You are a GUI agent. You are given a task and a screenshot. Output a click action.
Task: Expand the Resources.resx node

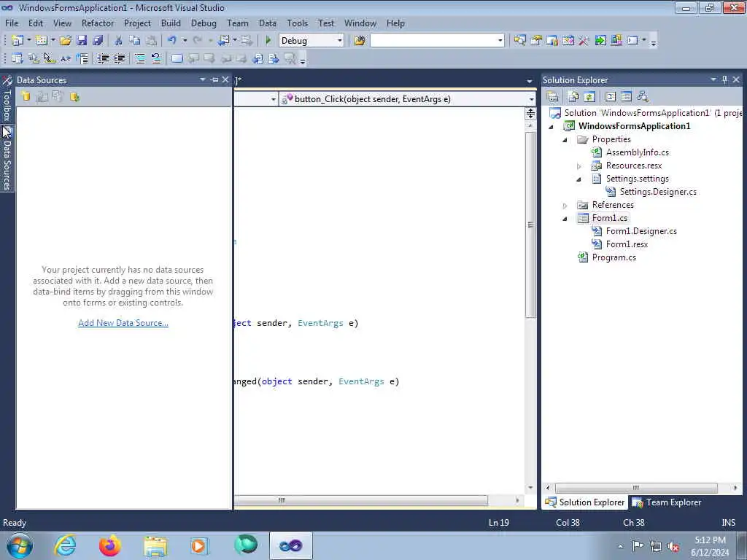click(578, 166)
